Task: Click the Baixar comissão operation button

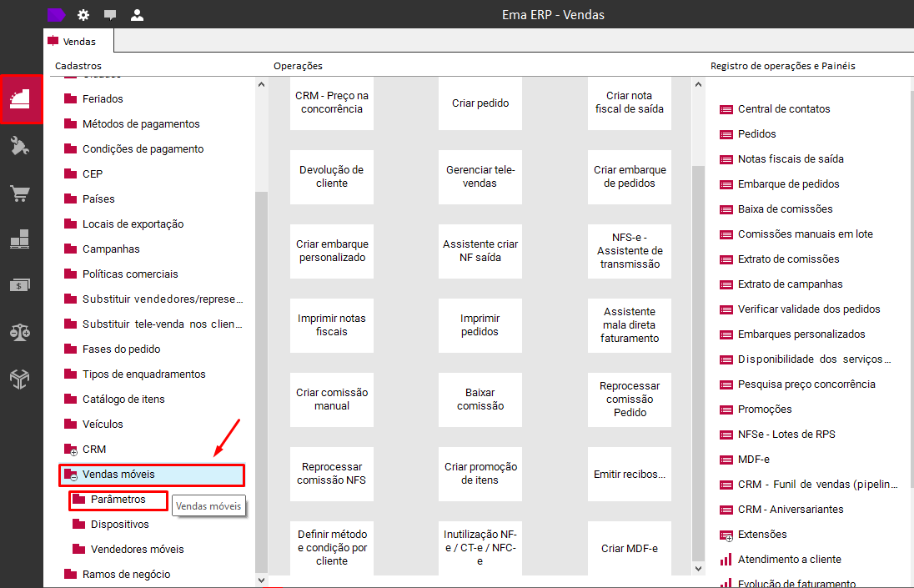Action: coord(480,400)
